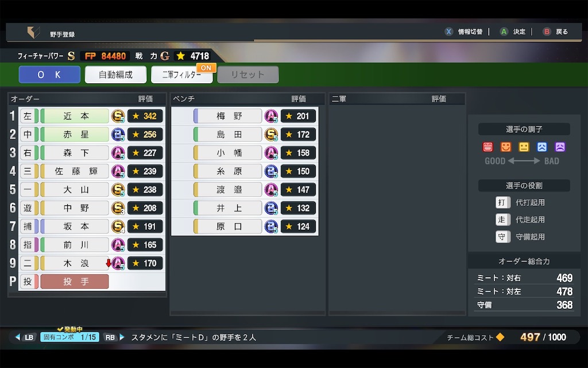Viewport: 588px width, 368px height.
Task: Click 森下's pink A rank badge
Action: (x=118, y=153)
